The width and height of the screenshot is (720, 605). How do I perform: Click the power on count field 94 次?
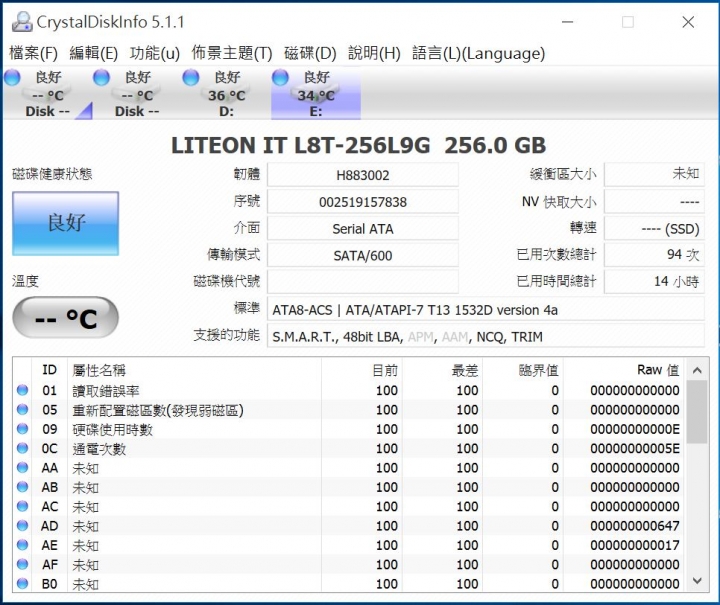654,255
